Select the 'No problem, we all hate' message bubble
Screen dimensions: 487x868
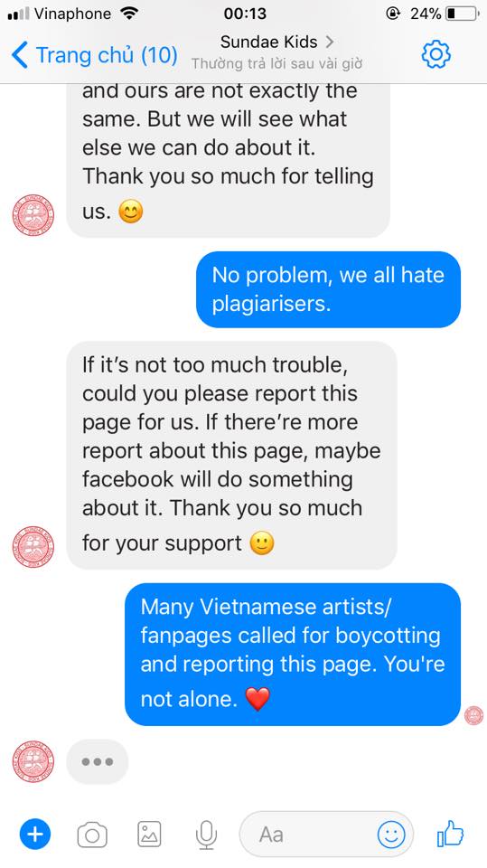tap(328, 289)
